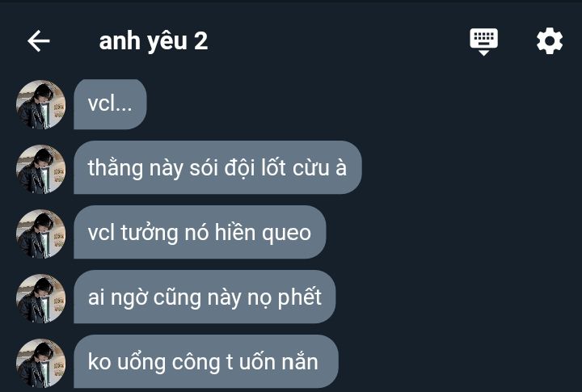Select the "vcl..." message bubble

pyautogui.click(x=110, y=104)
